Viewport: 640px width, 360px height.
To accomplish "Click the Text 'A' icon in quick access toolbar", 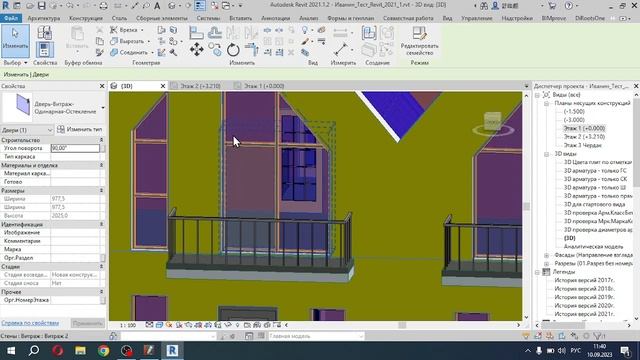I will coord(157,6).
